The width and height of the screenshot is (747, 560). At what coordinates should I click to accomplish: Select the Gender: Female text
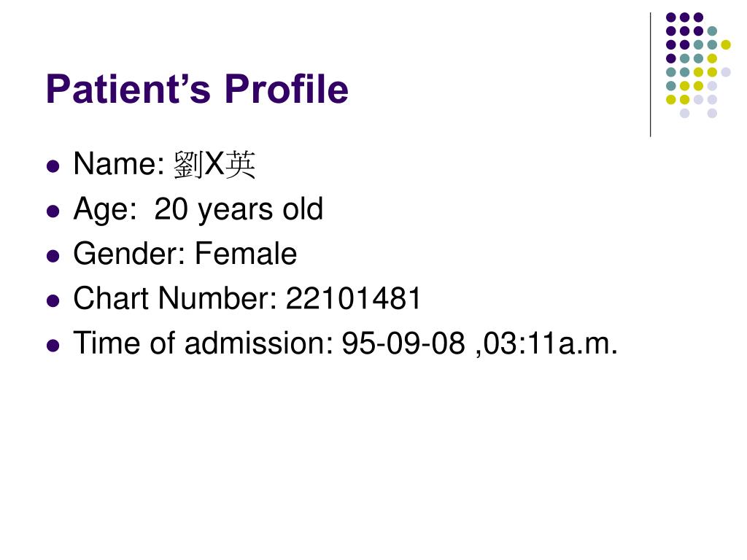[x=185, y=253]
